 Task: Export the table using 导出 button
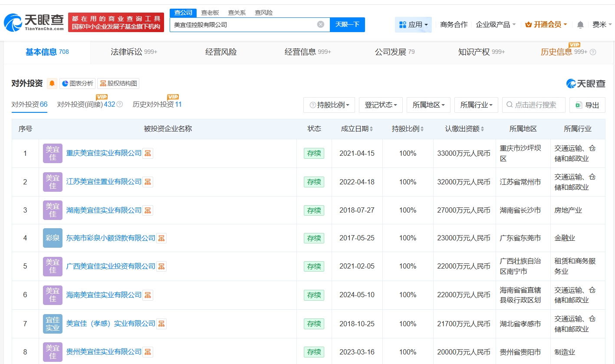pyautogui.click(x=587, y=105)
